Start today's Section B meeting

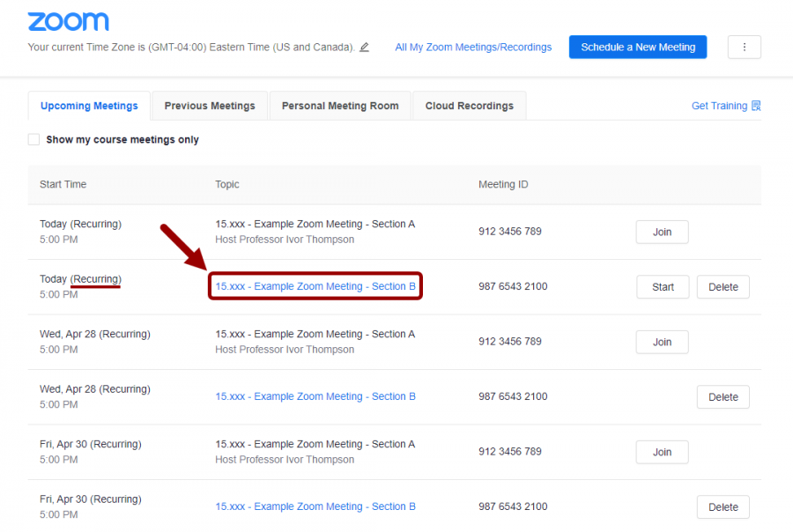662,286
